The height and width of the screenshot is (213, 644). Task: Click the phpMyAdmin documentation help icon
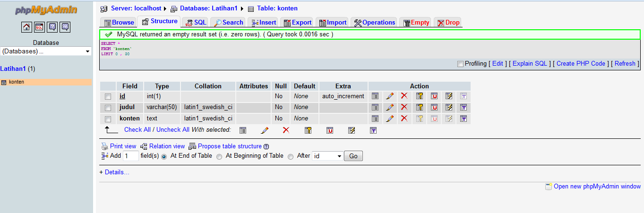point(52,27)
